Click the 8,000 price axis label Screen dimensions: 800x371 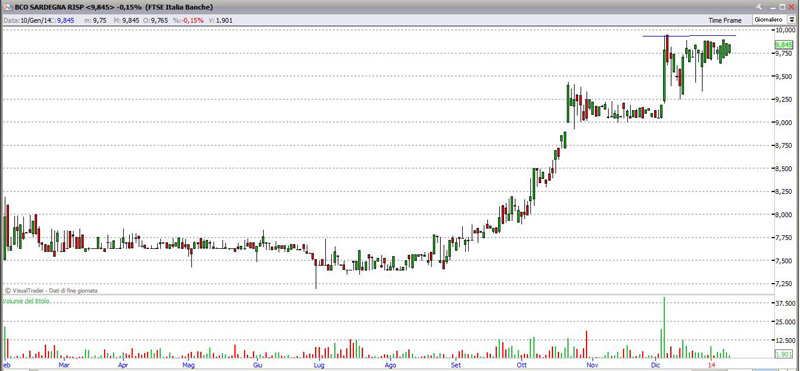784,215
